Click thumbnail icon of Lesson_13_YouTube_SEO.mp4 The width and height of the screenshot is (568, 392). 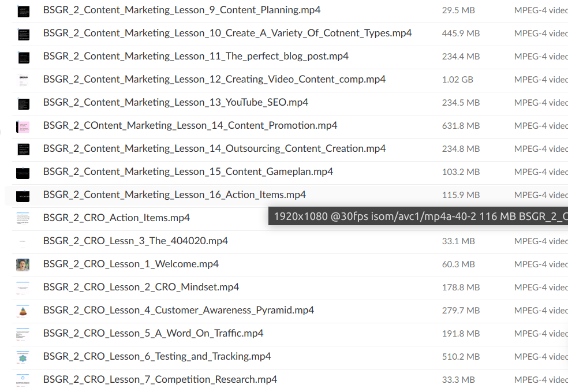click(x=23, y=103)
